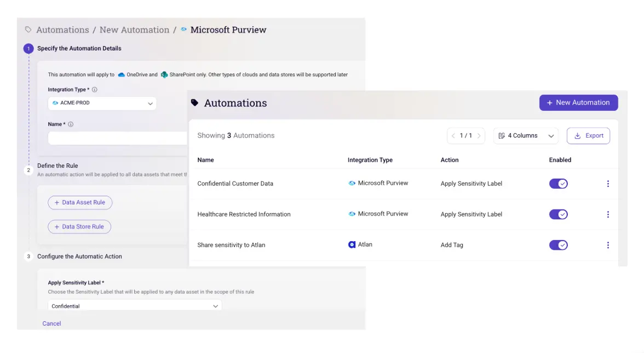Screen dimensions: 644x353
Task: Open the Confidential sensitivity label dropdown
Action: tap(135, 306)
